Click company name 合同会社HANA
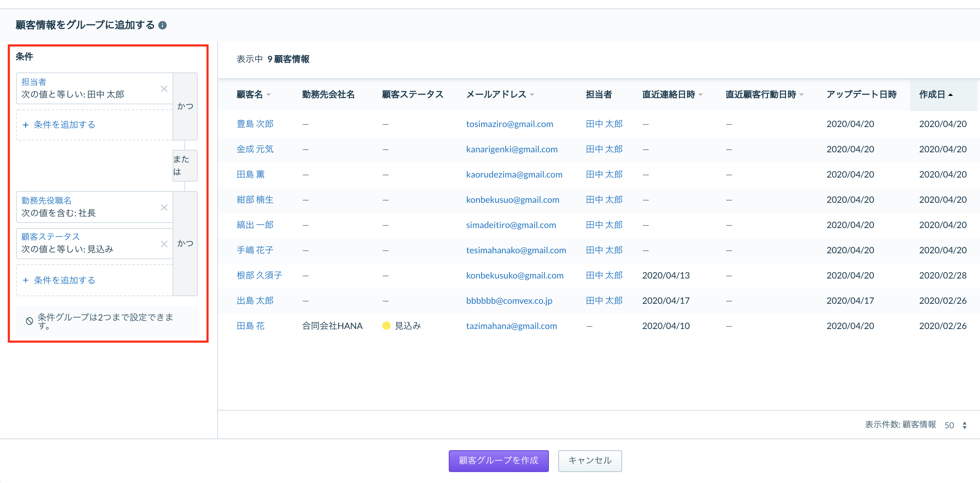The image size is (980, 483). 332,326
